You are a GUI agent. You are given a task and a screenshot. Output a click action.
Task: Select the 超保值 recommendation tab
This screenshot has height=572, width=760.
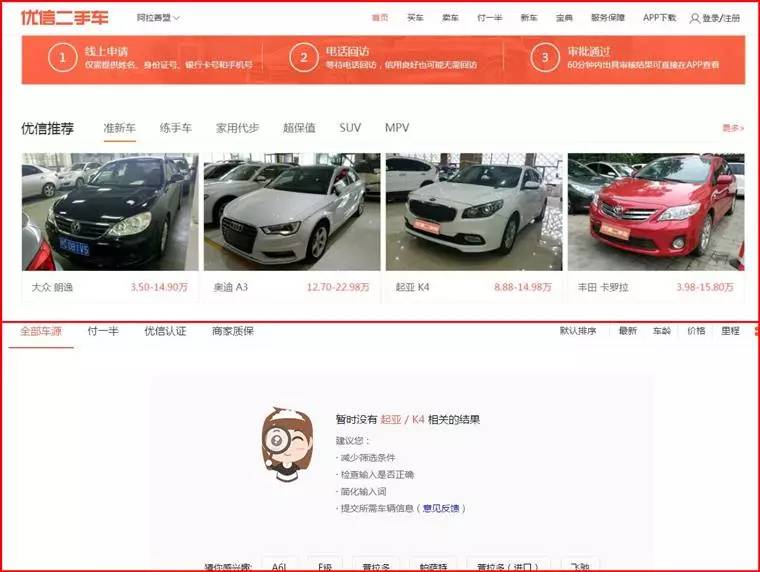coord(299,128)
